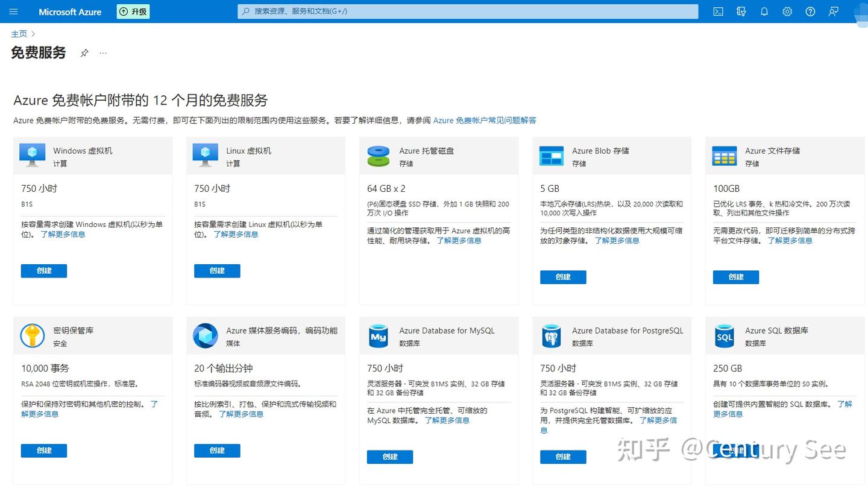
Task: Click 创建 under Azure Database for PostgreSQL
Action: click(563, 457)
